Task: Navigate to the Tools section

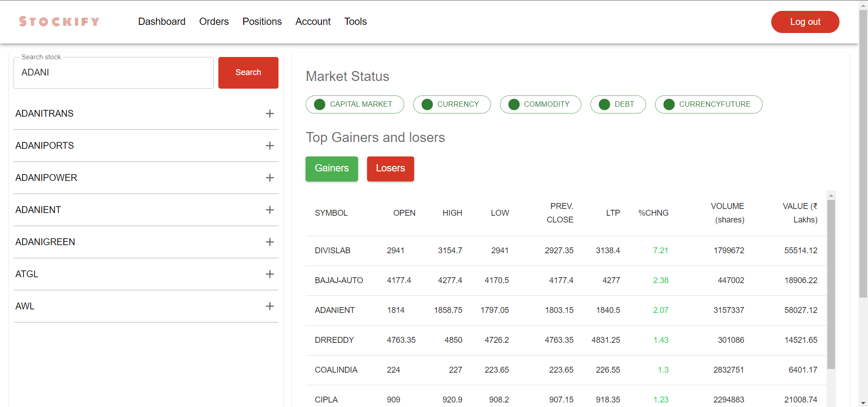Action: [x=355, y=21]
